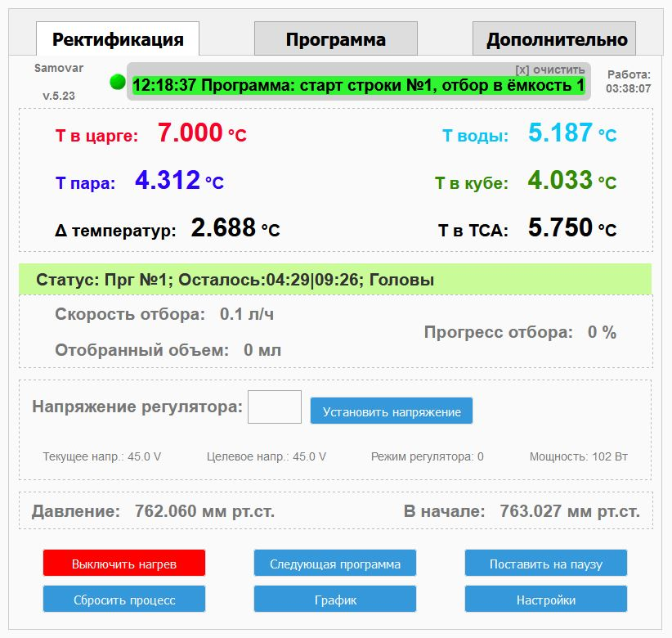Select the Ректификация tab

pyautogui.click(x=118, y=39)
